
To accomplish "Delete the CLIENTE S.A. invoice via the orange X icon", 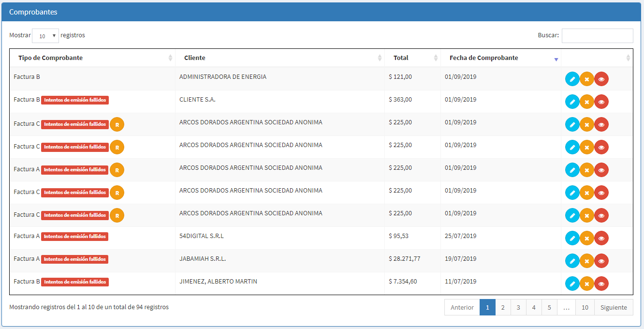I will (587, 102).
